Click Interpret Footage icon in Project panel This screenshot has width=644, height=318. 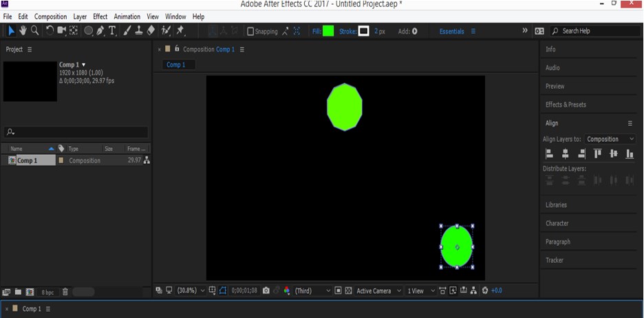click(x=6, y=292)
